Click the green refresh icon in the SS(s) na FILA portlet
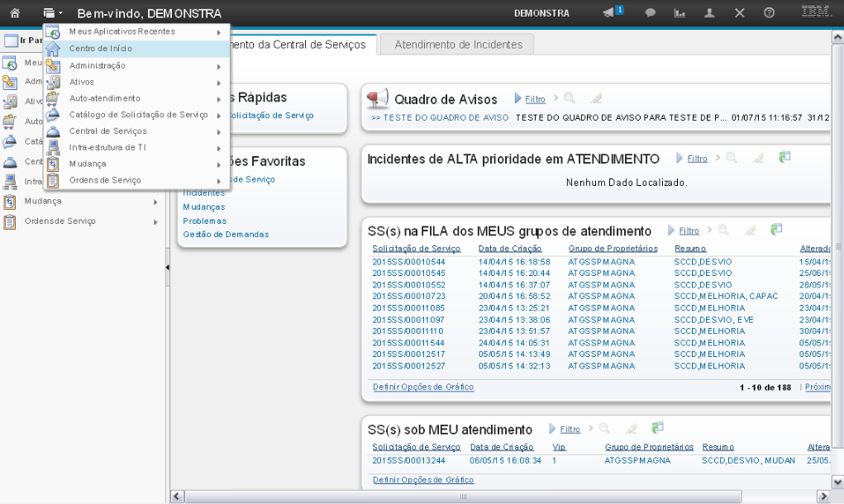Viewport: 844px width, 504px height. tap(775, 230)
